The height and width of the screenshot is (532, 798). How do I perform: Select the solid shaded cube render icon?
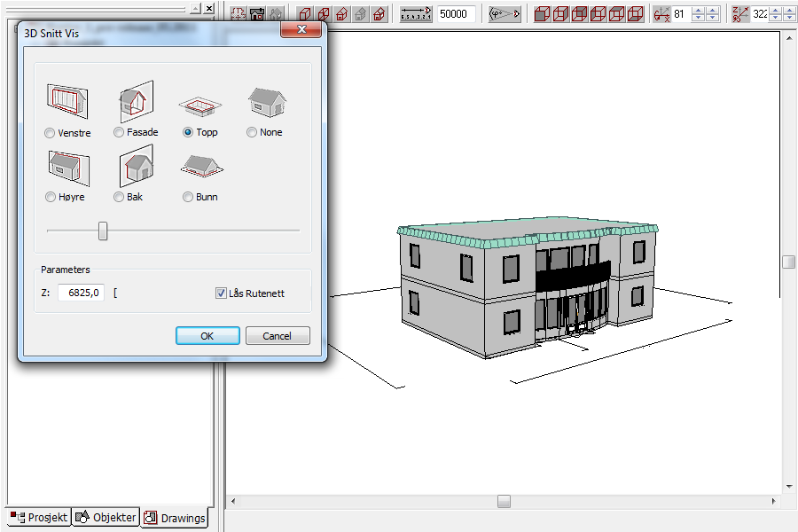pyautogui.click(x=542, y=14)
